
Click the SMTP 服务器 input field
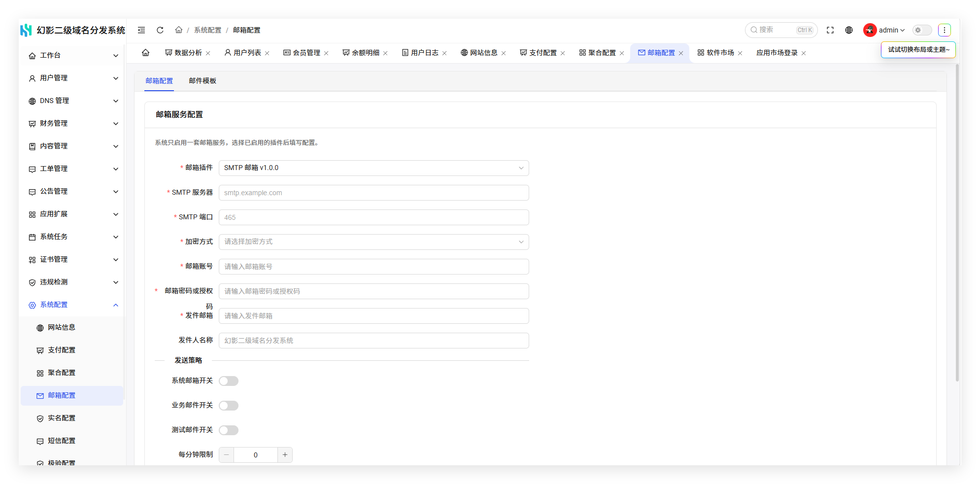tap(374, 193)
